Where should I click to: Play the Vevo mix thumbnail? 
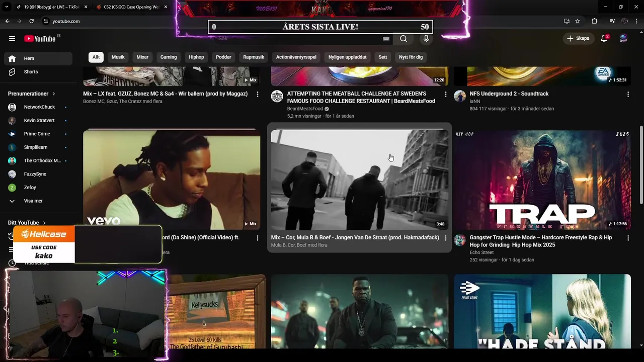point(172,180)
